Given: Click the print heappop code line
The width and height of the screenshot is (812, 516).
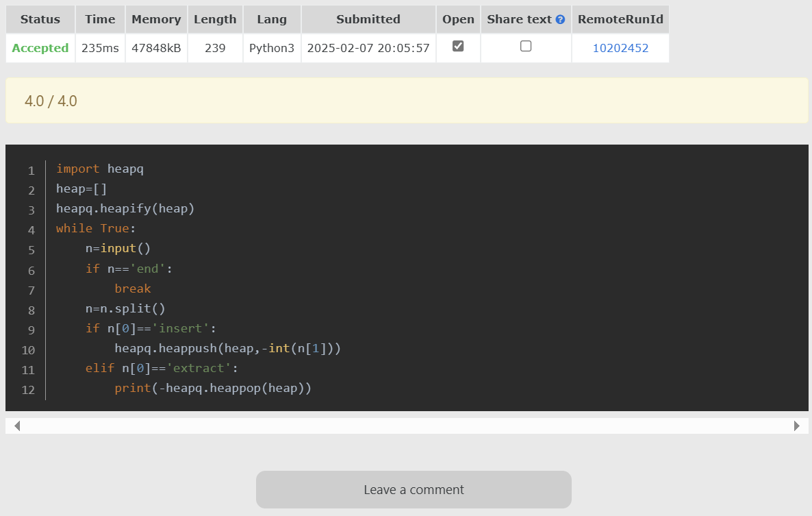Looking at the screenshot, I should [x=213, y=388].
